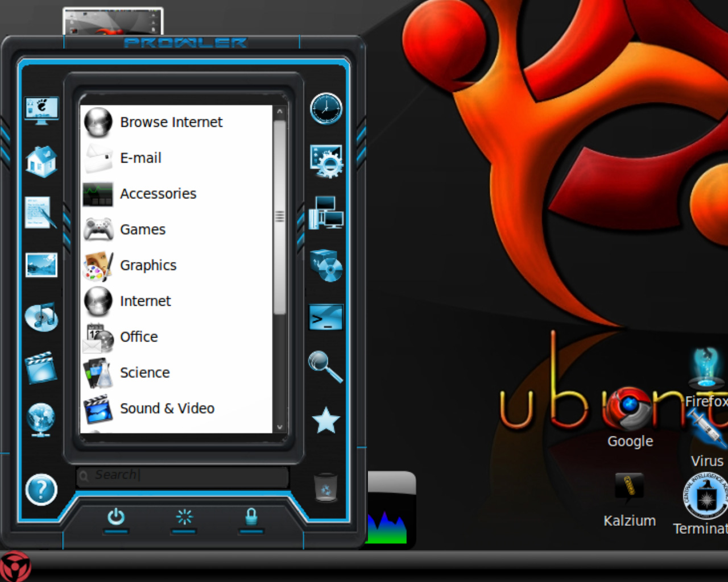This screenshot has width=728, height=582.
Task: Click the favorites star icon
Action: pos(326,421)
